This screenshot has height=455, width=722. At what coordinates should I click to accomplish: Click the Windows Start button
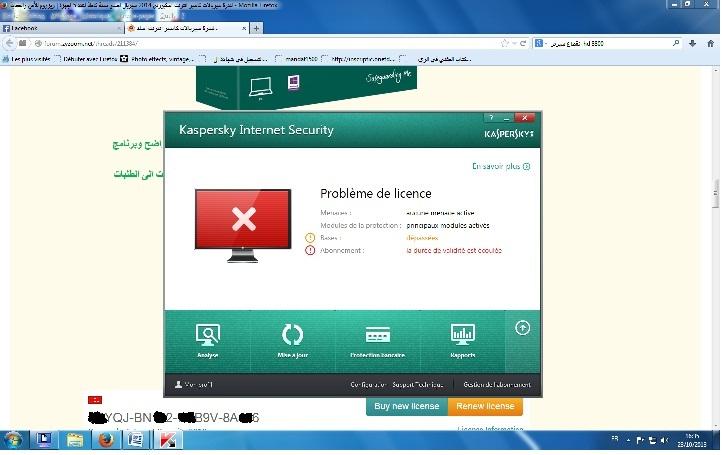click(13, 440)
